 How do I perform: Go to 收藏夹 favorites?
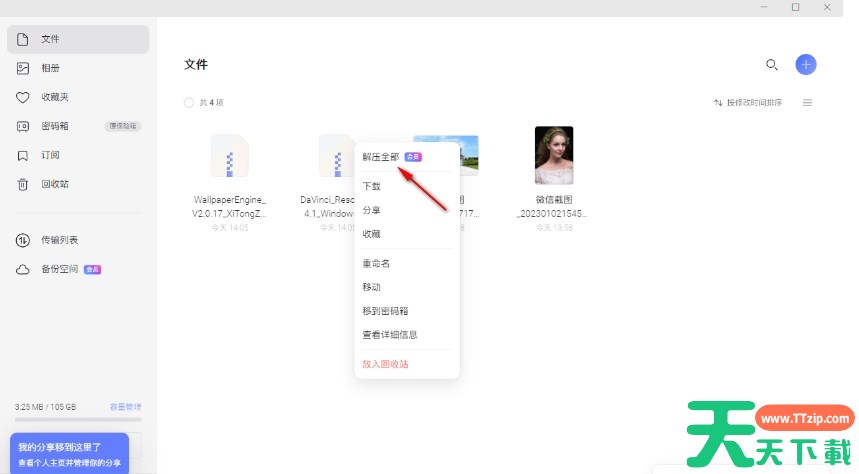54,97
